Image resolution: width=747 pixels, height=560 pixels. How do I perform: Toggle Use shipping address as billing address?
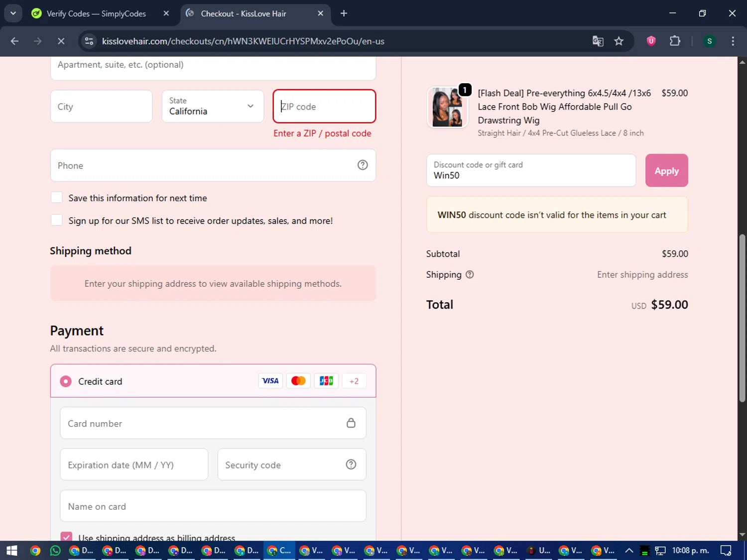[x=66, y=537]
